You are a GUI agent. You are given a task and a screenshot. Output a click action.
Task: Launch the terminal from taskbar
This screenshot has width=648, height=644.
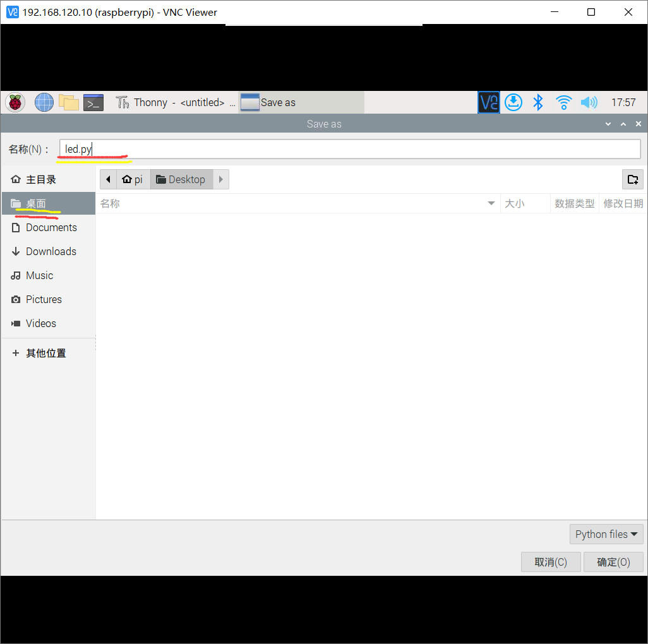pyautogui.click(x=93, y=102)
